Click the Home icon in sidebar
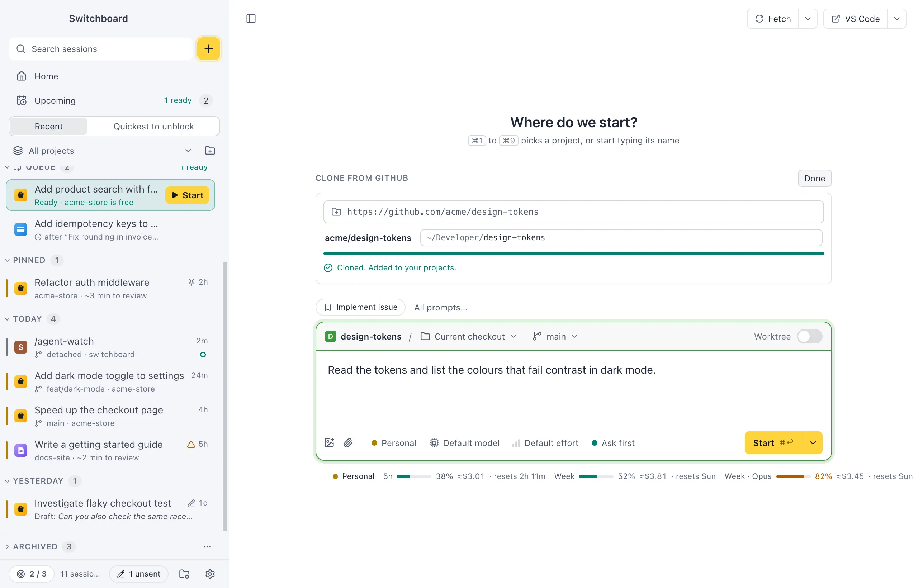Image resolution: width=918 pixels, height=588 pixels. (22, 76)
